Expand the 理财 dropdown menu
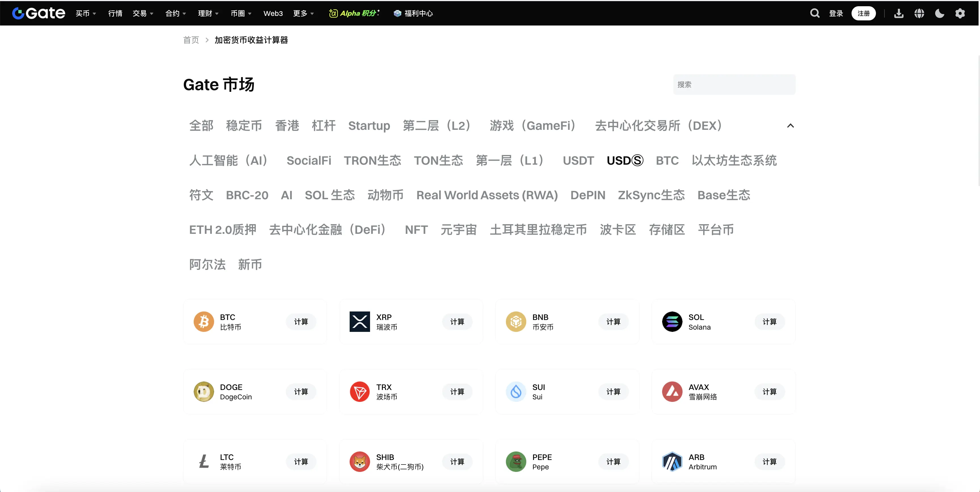Screen dimensions: 980x492 point(208,13)
